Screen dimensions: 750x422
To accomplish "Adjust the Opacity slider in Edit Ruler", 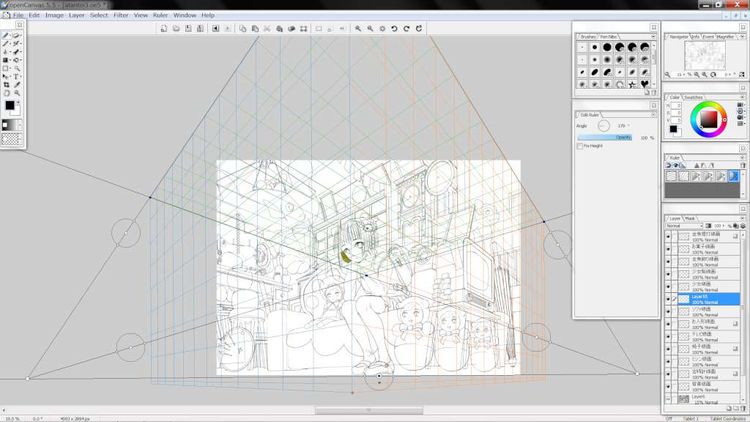I will pos(605,137).
